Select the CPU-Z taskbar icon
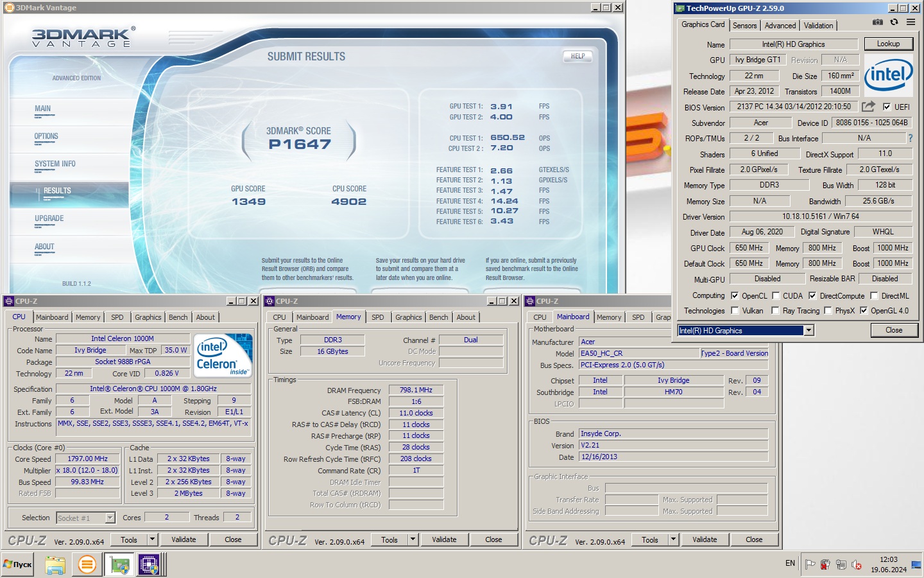This screenshot has height=578, width=924. 149,565
